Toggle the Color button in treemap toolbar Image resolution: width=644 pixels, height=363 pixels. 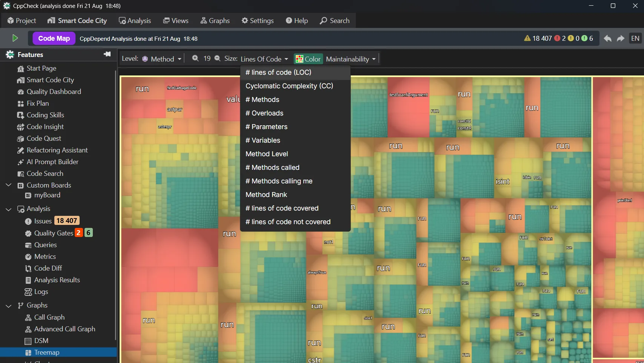click(308, 59)
